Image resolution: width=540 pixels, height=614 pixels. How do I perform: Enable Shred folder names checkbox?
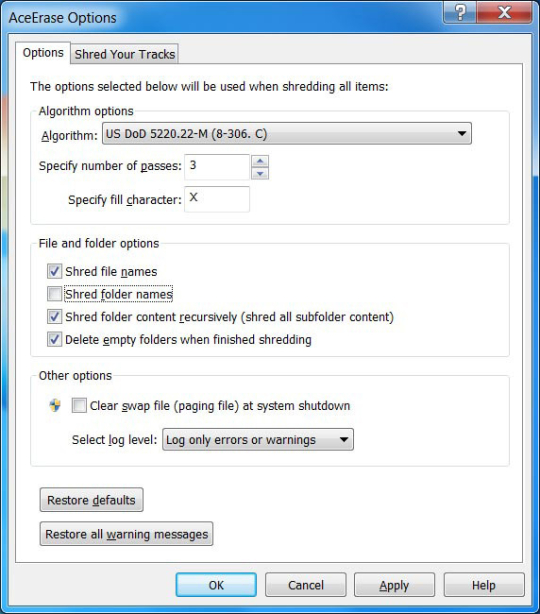click(x=54, y=294)
